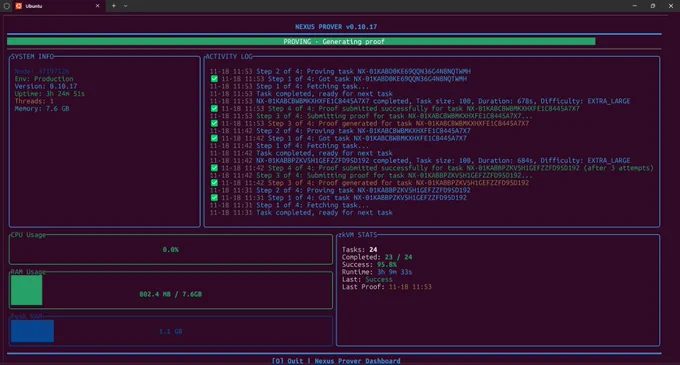Click the green checkmark beside 11:31 Got task

click(x=214, y=198)
